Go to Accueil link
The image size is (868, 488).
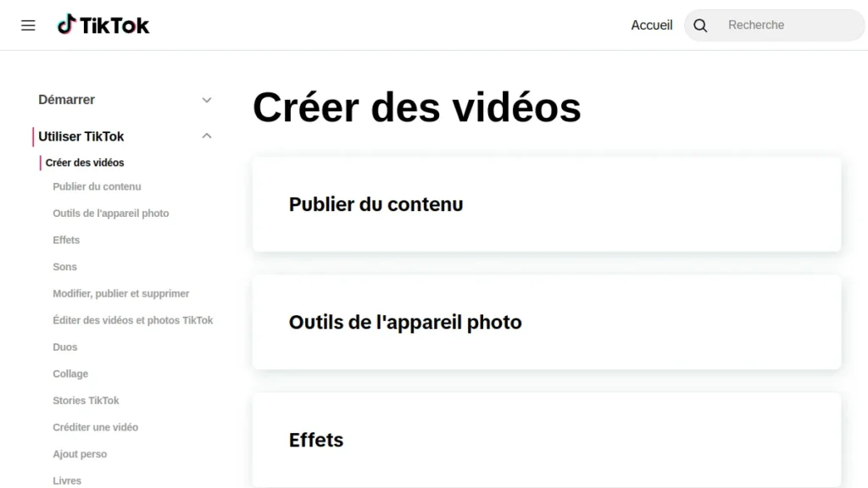click(x=652, y=25)
